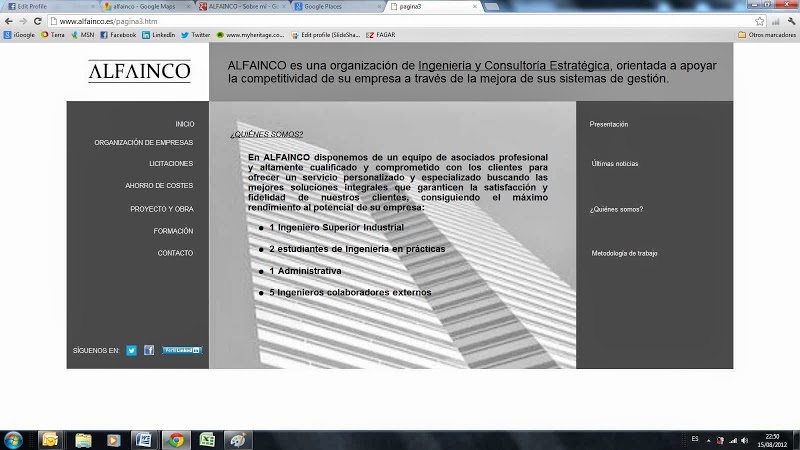Open the Twitter social icon
Image resolution: width=800 pixels, height=450 pixels.
click(131, 351)
